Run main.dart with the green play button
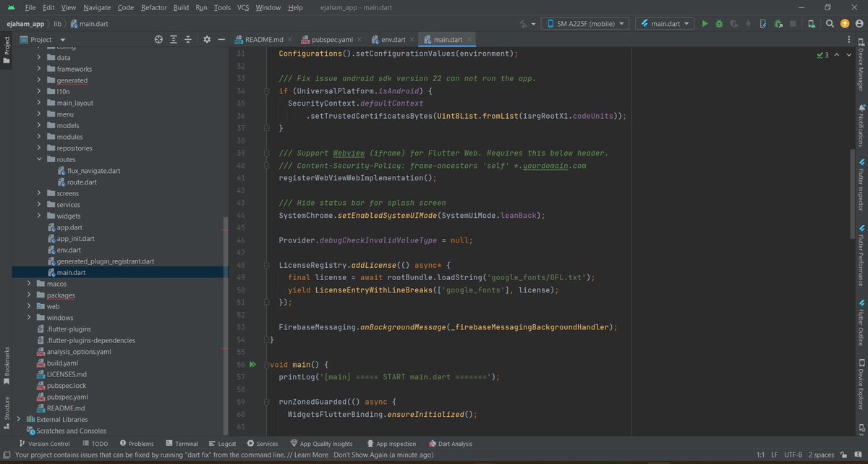The height and width of the screenshot is (464, 868). tap(705, 24)
